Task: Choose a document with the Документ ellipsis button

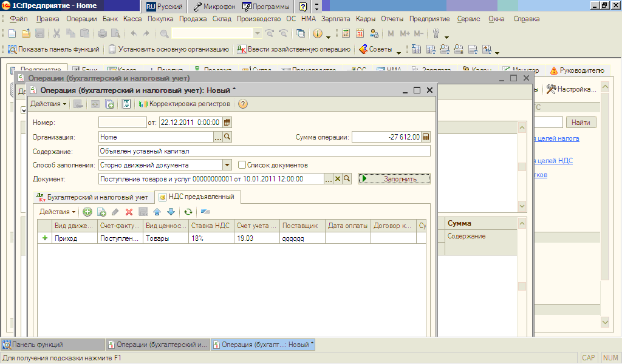Action: click(329, 179)
